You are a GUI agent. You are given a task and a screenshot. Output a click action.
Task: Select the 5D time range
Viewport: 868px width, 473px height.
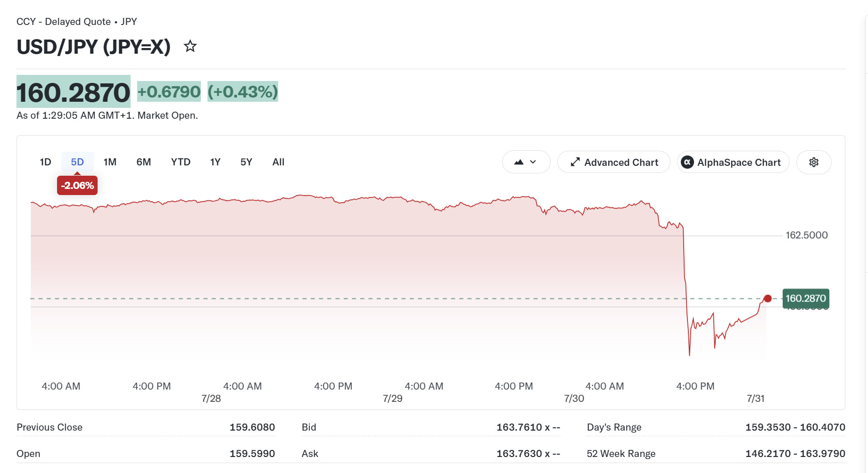click(77, 162)
